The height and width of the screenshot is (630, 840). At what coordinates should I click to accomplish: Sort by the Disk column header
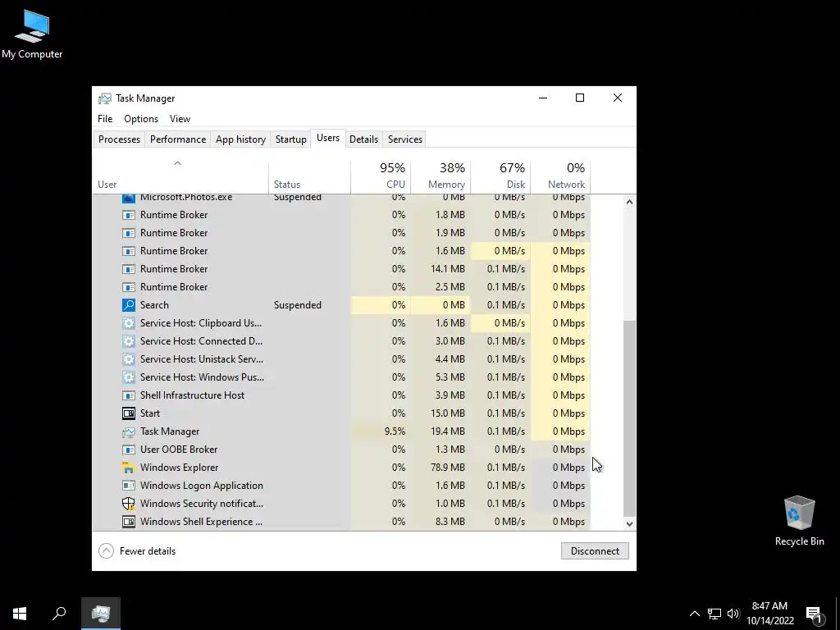(500, 176)
